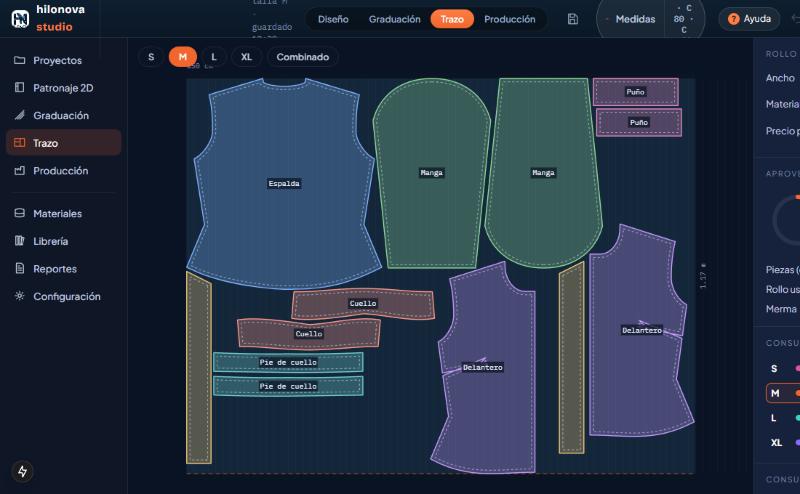The image size is (800, 494).
Task: Click the hilonova studio logo icon
Action: point(20,19)
